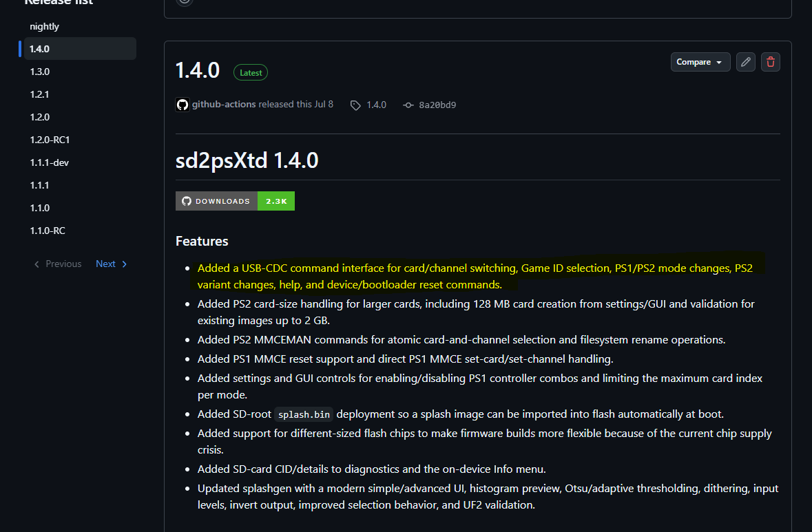Click the GitHub logo in Downloads badge
The height and width of the screenshot is (532, 812).
tap(187, 201)
